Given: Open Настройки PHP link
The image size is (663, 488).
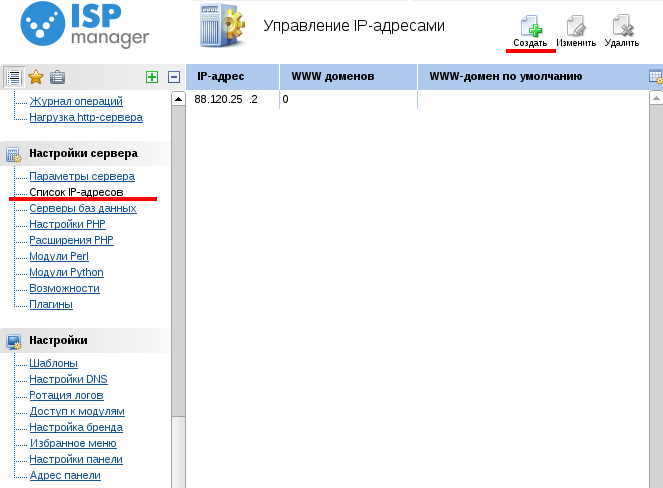Looking at the screenshot, I should (67, 224).
